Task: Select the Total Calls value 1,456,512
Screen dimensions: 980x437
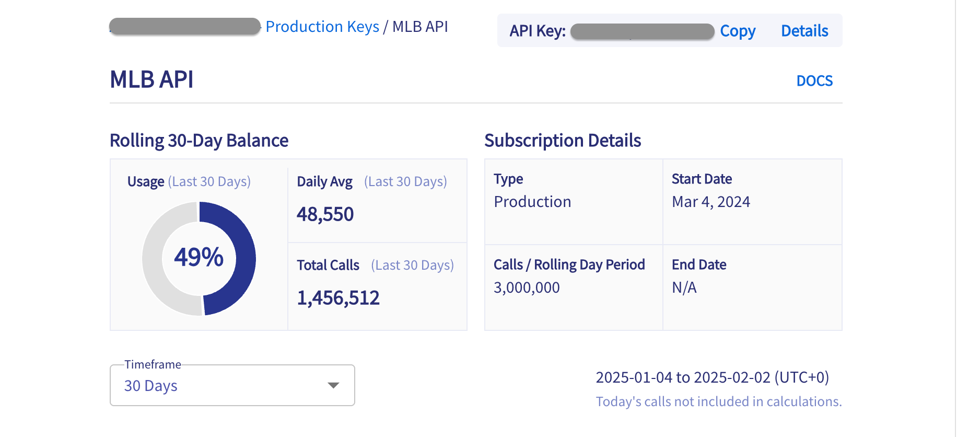Action: pos(338,298)
